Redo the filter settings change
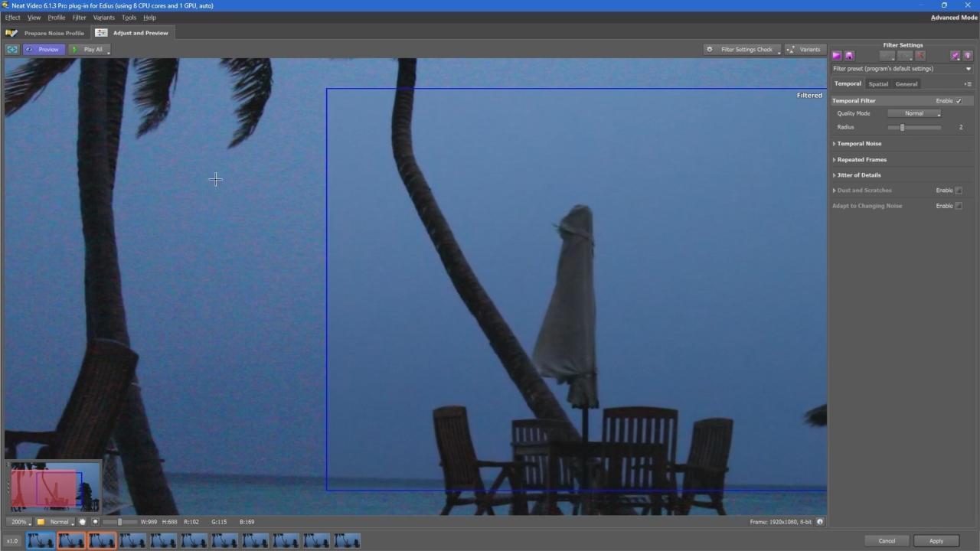This screenshot has width=980, height=551. [x=905, y=56]
